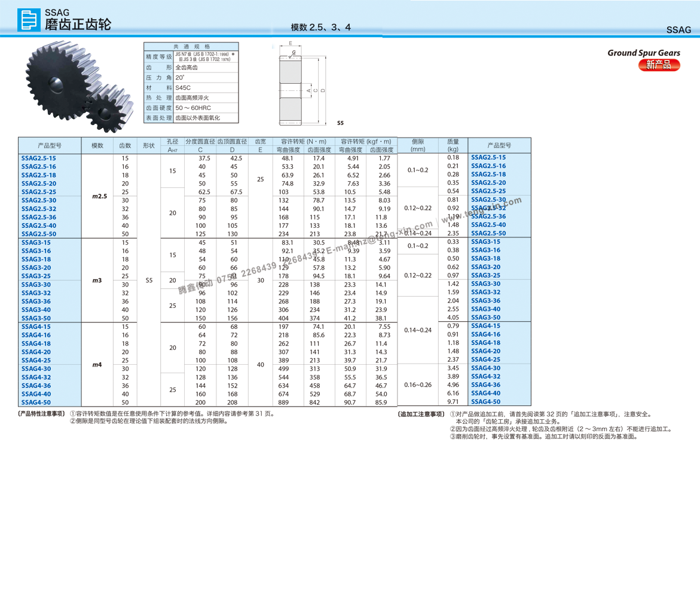Click the 磨齿正齿轮 title text
700x598 pixels.
tap(78, 25)
